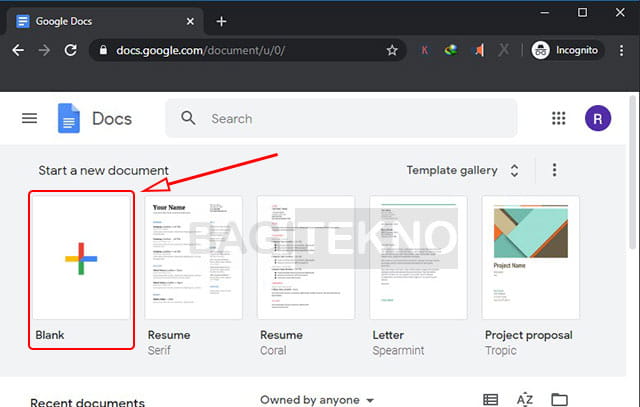Open the Resume Coral template
This screenshot has height=407, width=640.
(x=306, y=258)
